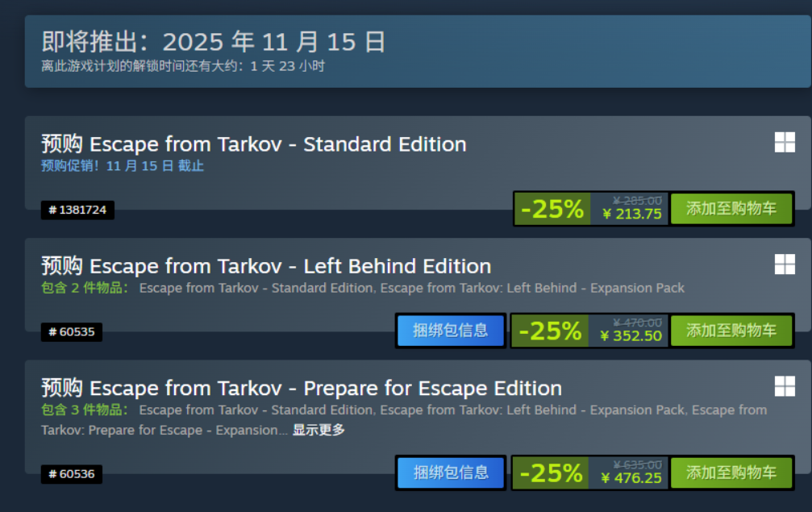The height and width of the screenshot is (512, 812).
Task: Expand 显示更多 to show all bundle items
Action: pyautogui.click(x=319, y=431)
